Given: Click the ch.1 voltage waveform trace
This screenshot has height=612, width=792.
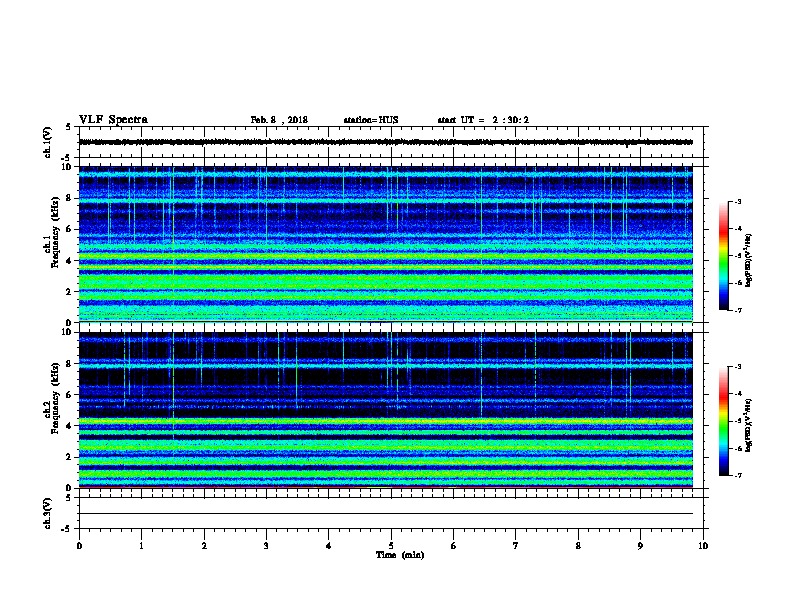Looking at the screenshot, I should 385,142.
